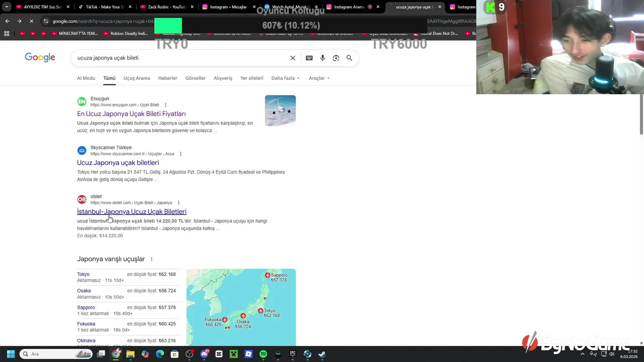This screenshot has width=644, height=362.
Task: Start a voice search with the microphone
Action: point(323,58)
